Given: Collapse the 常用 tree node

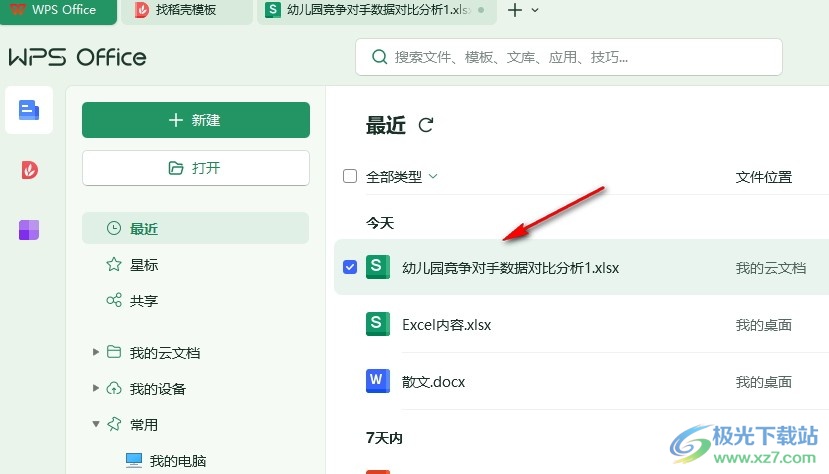Looking at the screenshot, I should pos(95,424).
